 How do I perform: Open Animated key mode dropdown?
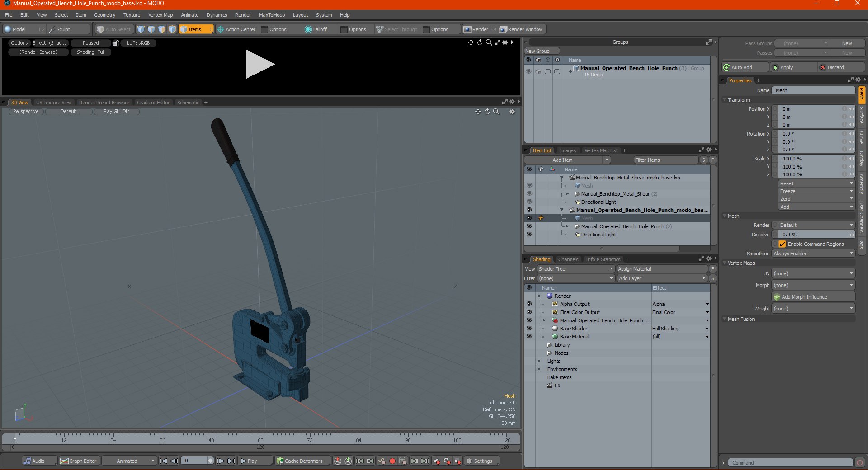pos(129,461)
